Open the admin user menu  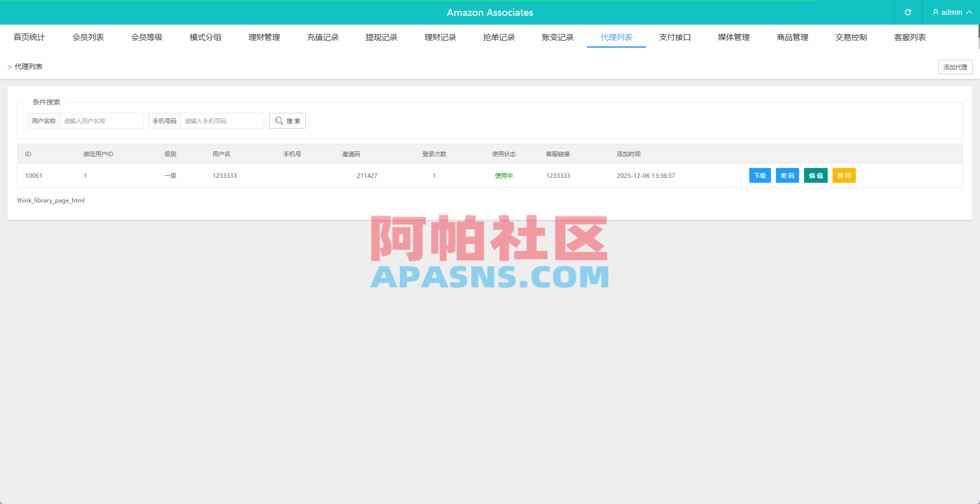tap(952, 12)
